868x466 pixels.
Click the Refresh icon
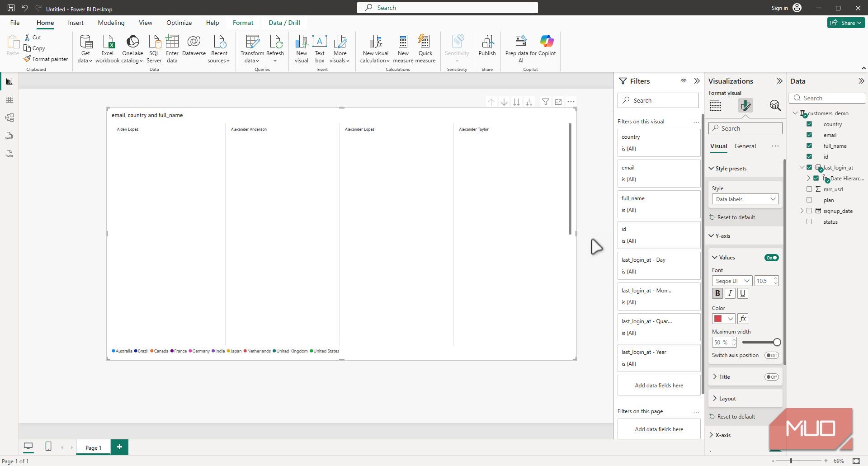[275, 42]
